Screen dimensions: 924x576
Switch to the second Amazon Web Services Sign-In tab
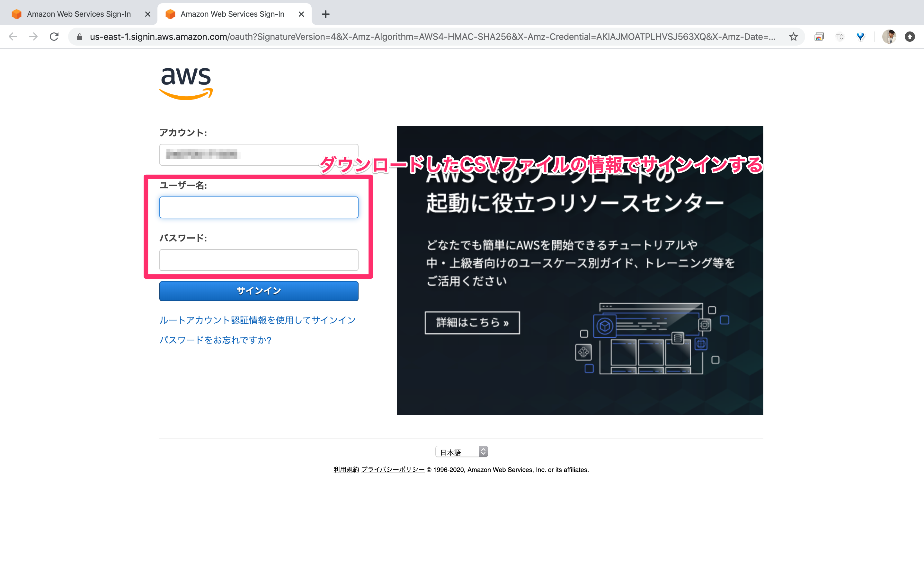pyautogui.click(x=233, y=14)
